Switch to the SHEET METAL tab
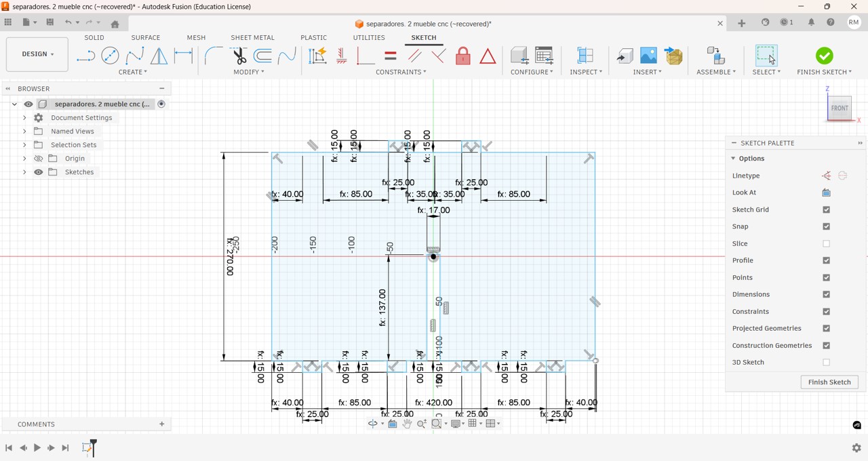This screenshot has width=868, height=461. [252, 38]
